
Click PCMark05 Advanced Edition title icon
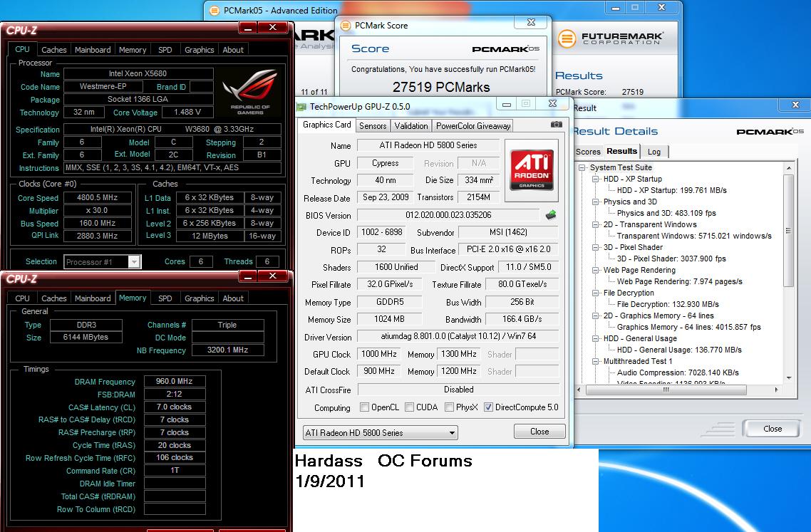(x=214, y=11)
